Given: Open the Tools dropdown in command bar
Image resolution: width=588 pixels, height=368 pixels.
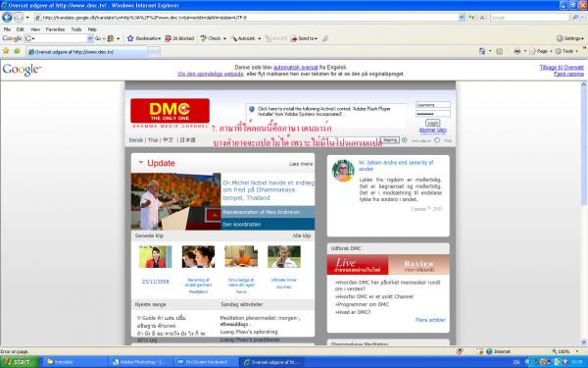Looking at the screenshot, I should 565,51.
